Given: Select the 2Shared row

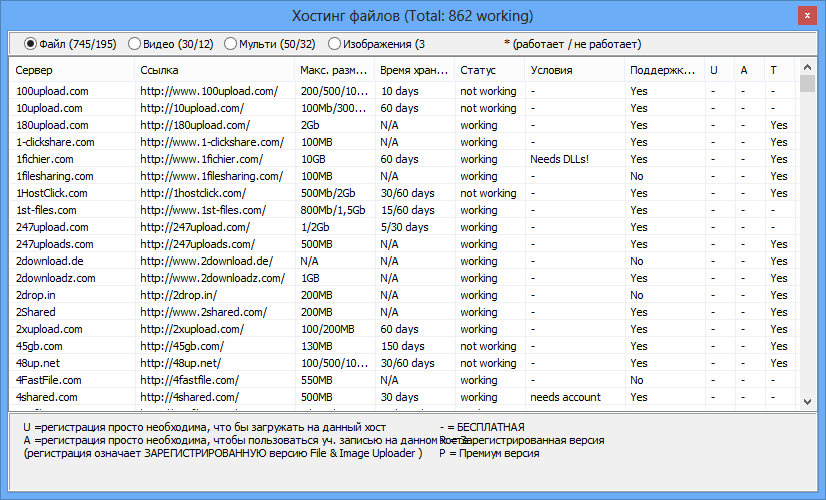Looking at the screenshot, I should coord(404,312).
